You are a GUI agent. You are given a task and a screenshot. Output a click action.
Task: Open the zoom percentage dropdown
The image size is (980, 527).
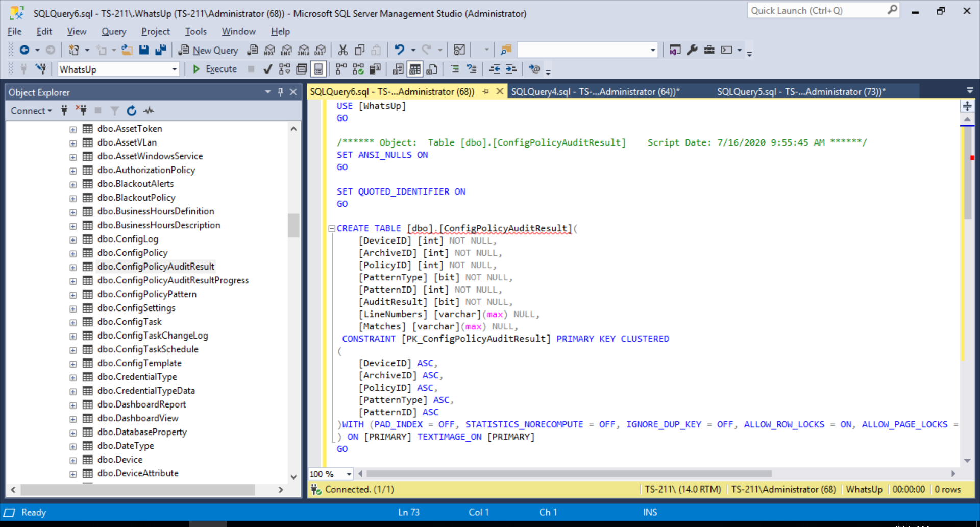[x=348, y=474]
